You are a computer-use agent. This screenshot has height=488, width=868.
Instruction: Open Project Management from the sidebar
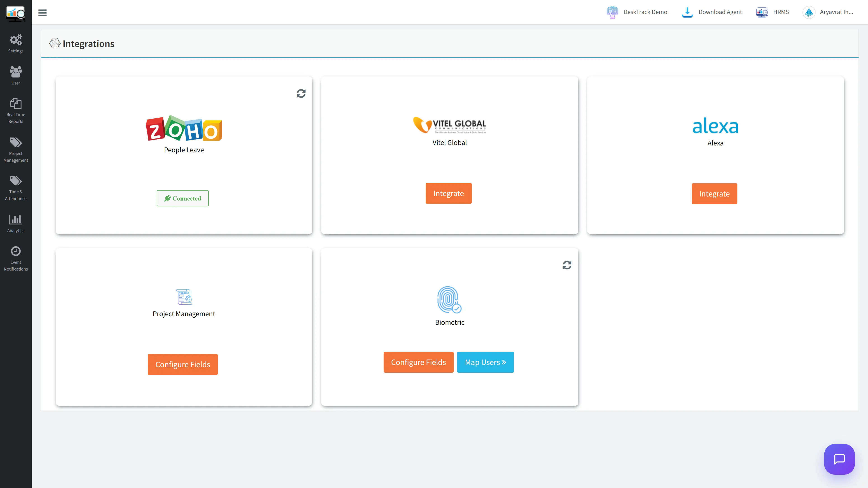pos(16,149)
